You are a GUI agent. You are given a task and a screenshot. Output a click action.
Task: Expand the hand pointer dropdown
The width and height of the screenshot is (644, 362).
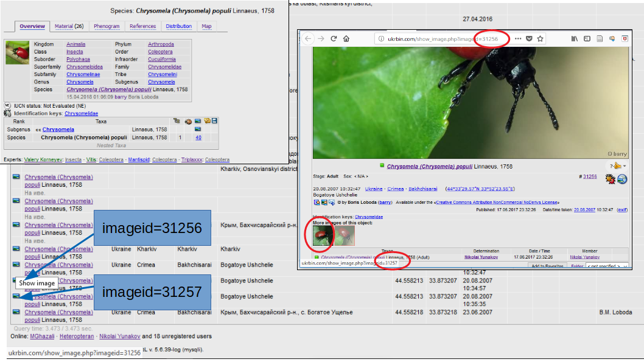click(617, 166)
